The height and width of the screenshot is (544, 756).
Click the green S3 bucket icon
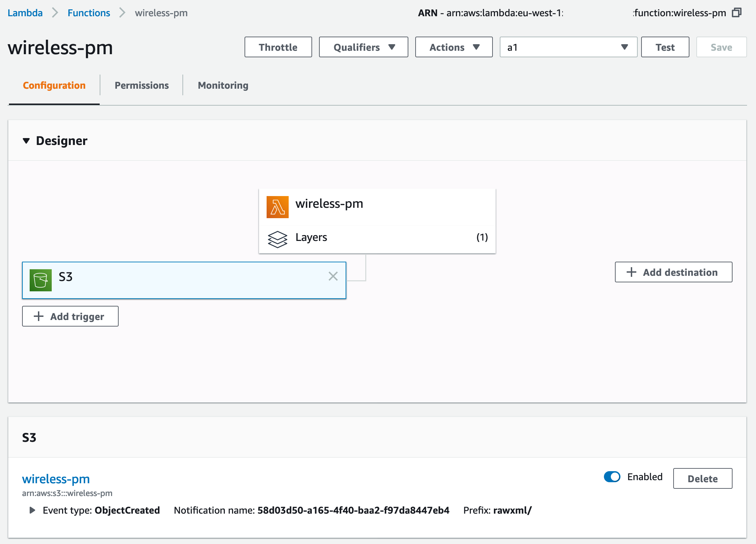(41, 280)
